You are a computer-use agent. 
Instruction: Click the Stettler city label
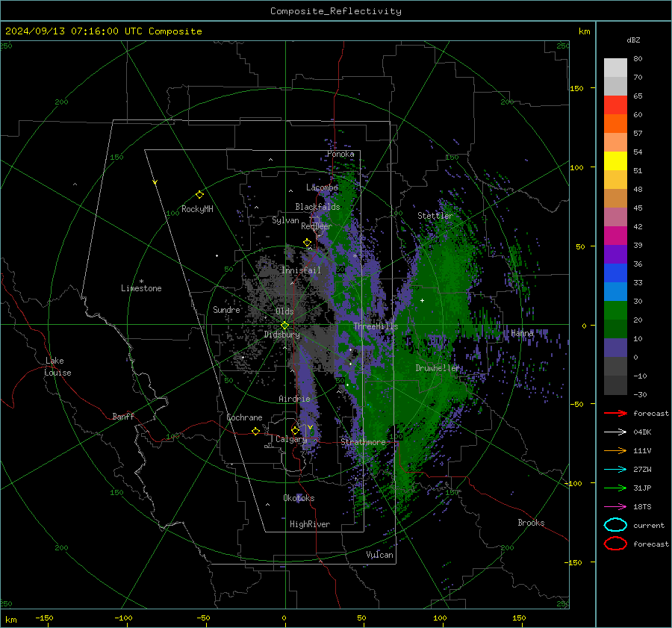[435, 216]
